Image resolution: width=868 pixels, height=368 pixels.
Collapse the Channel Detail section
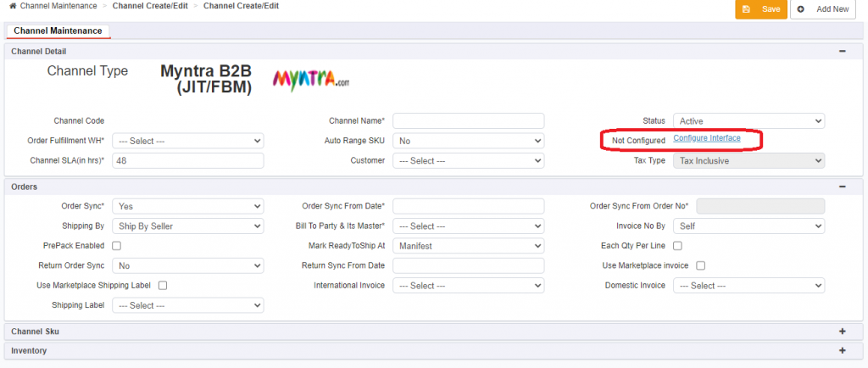tap(843, 51)
